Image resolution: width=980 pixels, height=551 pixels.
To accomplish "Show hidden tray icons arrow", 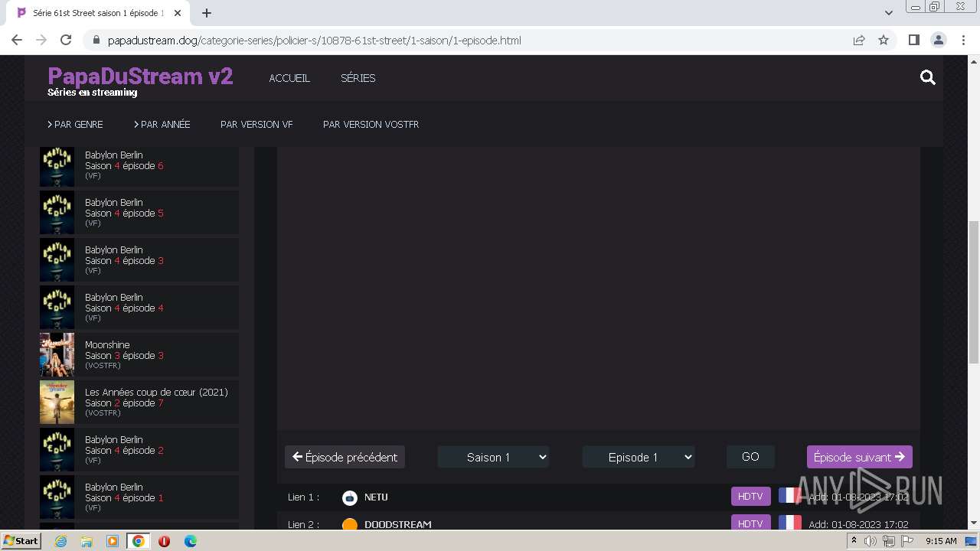I will click(x=854, y=540).
